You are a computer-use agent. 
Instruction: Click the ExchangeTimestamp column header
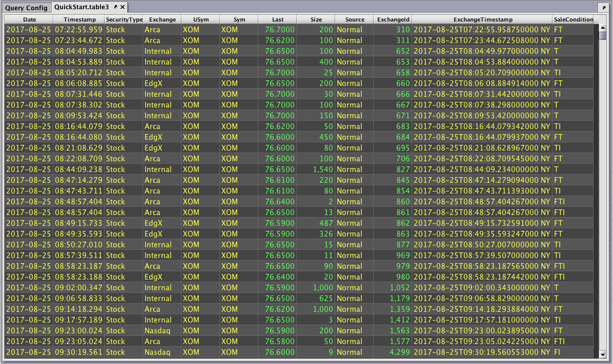pos(482,19)
